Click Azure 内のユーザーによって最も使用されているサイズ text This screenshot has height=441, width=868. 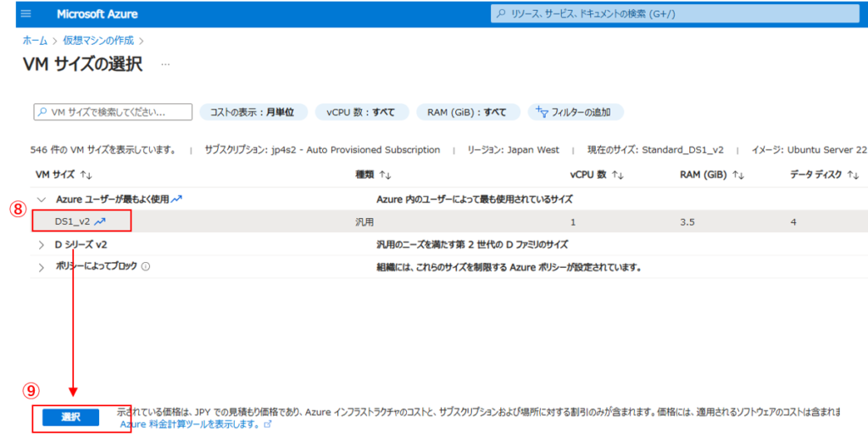pos(475,199)
